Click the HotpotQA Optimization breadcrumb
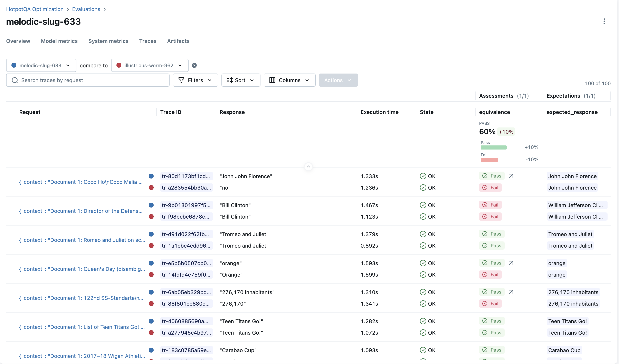Screen dimensions: 619x364 tap(35, 9)
